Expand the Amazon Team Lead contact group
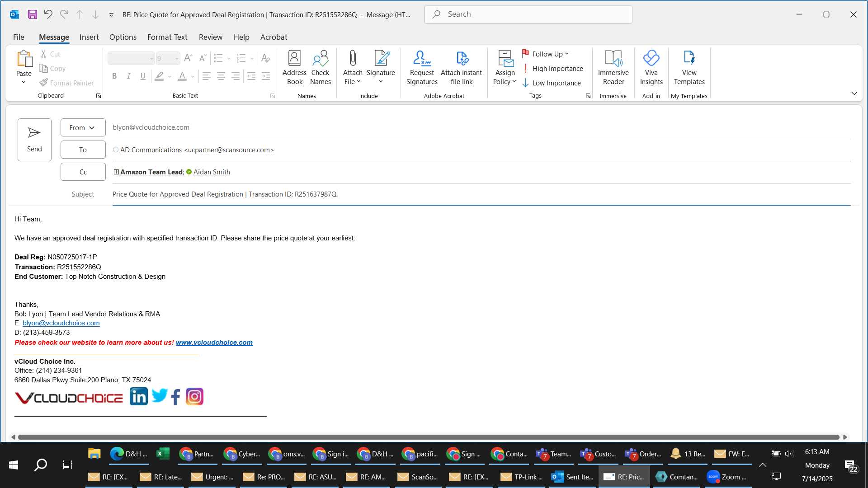 tap(116, 172)
